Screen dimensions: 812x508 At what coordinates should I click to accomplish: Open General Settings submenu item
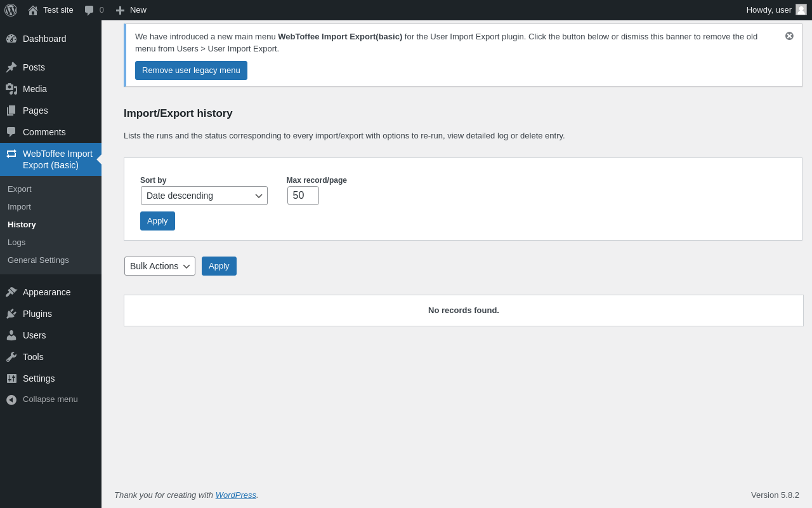38,260
